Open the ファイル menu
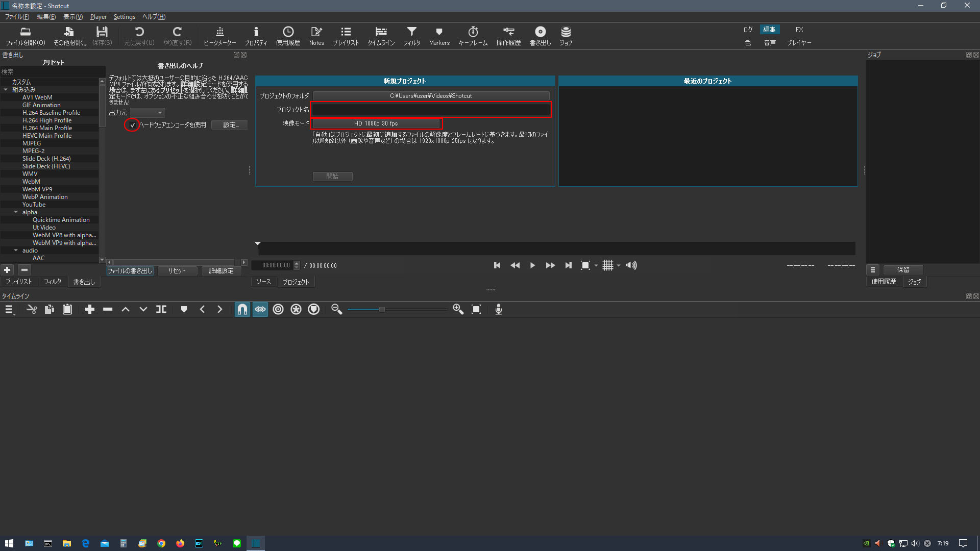Viewport: 980px width, 551px height. 17,17
